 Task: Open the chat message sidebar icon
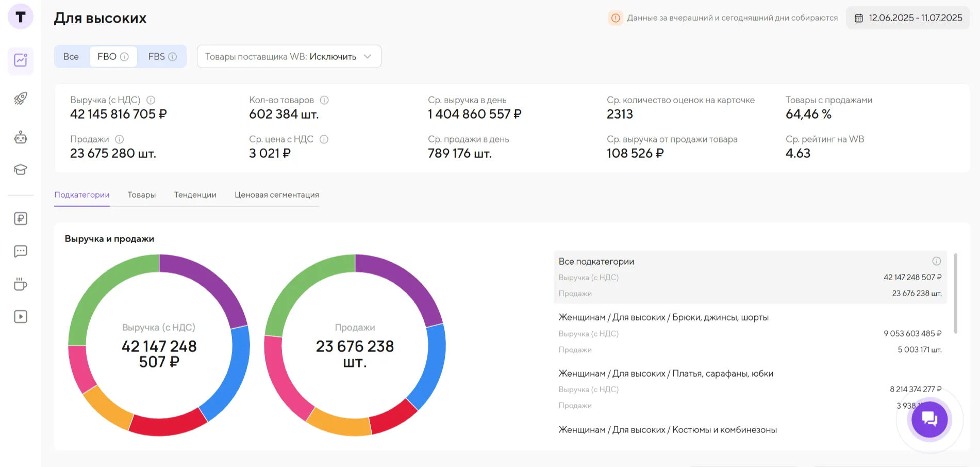click(x=21, y=251)
